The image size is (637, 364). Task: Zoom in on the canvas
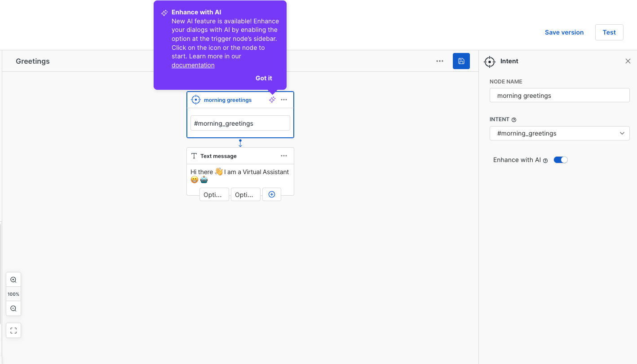point(13,280)
